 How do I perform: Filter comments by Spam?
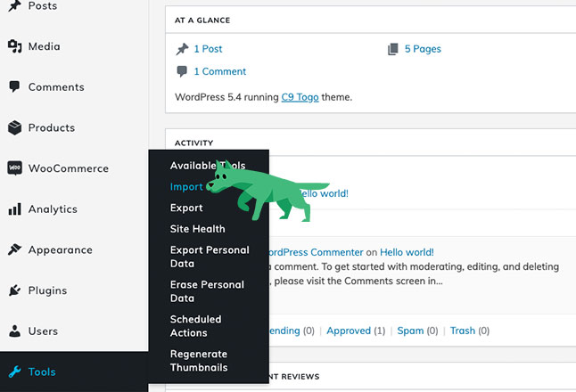pos(410,331)
